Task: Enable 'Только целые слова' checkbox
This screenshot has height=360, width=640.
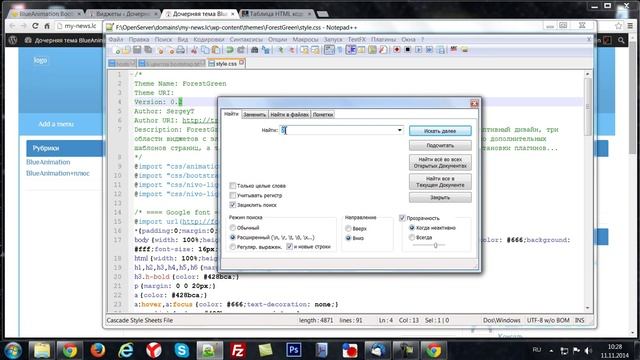Action: [x=233, y=186]
